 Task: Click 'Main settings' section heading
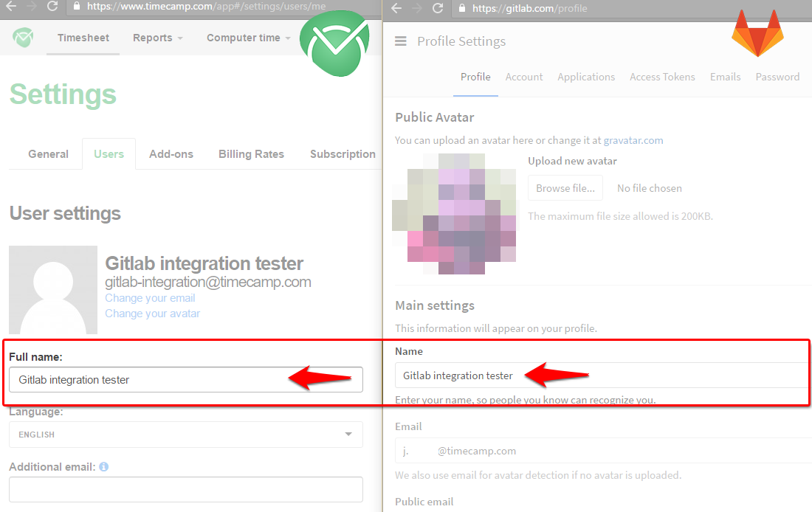pyautogui.click(x=435, y=305)
